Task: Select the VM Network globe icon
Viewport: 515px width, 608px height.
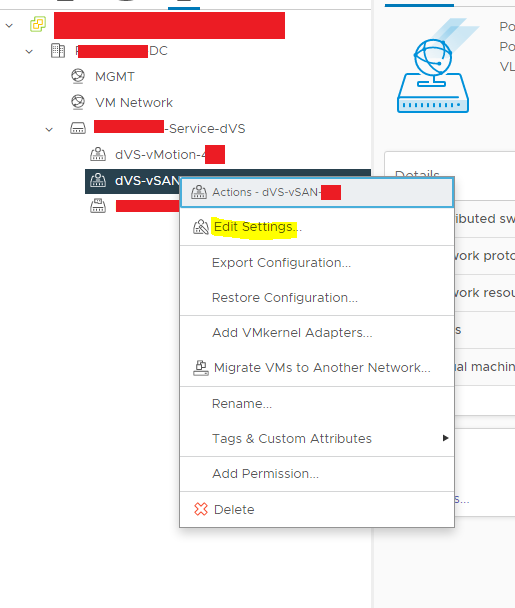Action: [78, 102]
